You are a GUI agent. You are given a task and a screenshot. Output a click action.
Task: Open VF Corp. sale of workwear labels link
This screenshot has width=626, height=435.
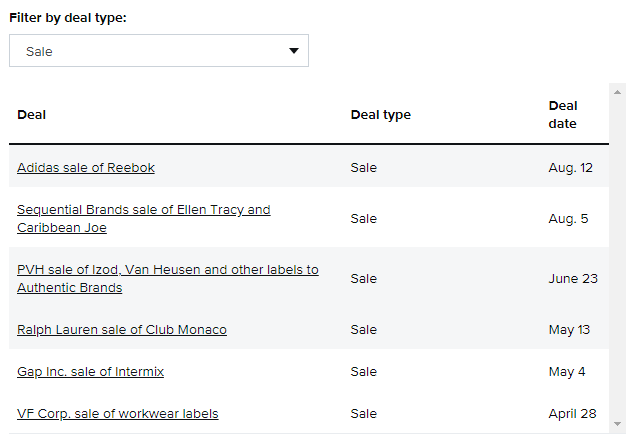117,414
